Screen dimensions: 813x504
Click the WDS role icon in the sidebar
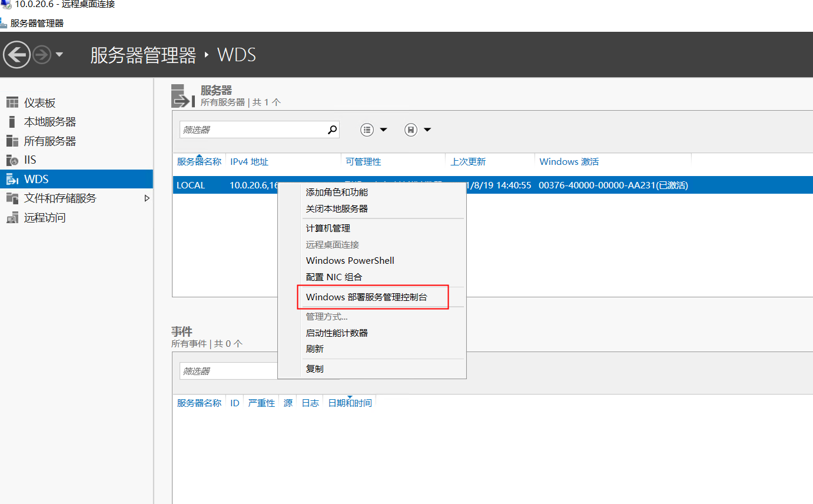click(12, 179)
